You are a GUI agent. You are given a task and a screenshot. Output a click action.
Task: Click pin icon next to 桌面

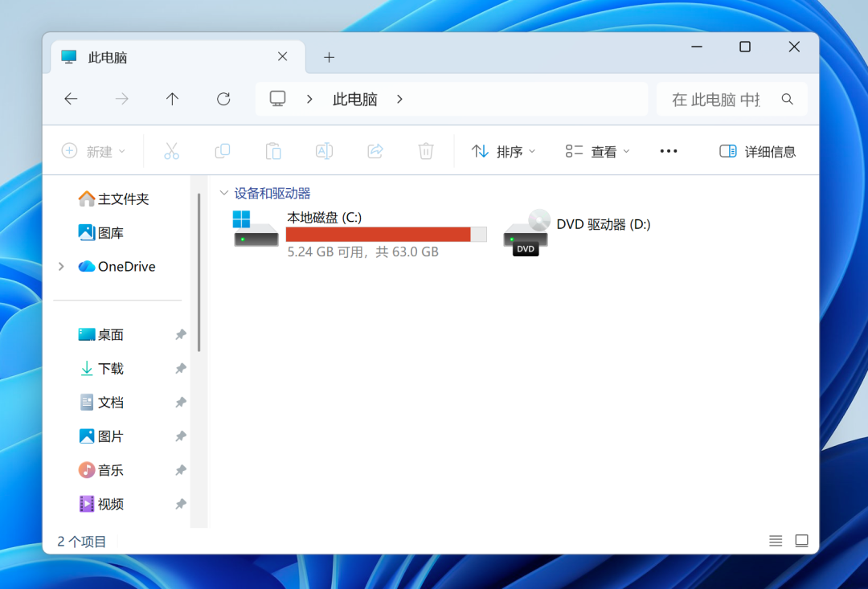click(181, 334)
